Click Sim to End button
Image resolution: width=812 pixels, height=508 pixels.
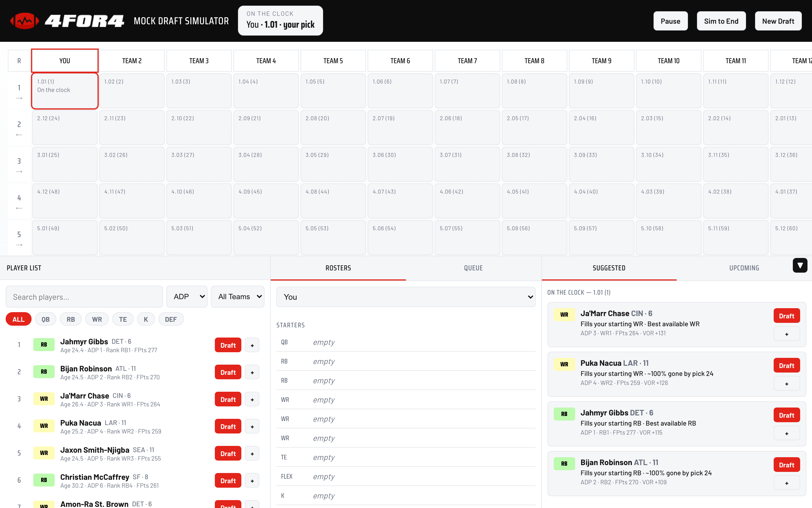click(721, 21)
